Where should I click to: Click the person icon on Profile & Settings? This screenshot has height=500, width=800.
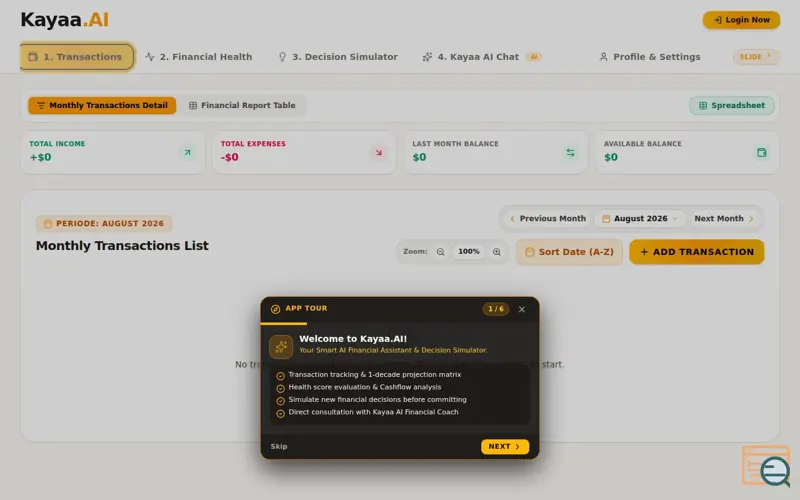(x=603, y=57)
